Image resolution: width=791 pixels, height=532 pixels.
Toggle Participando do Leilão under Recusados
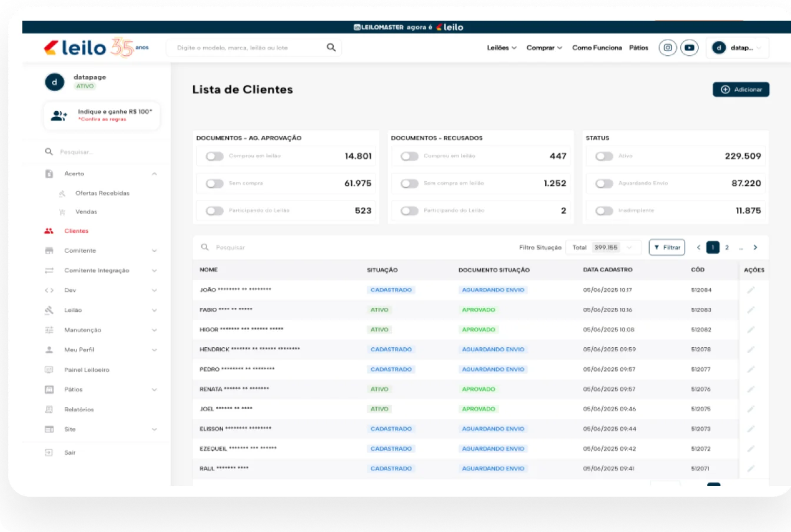click(410, 211)
